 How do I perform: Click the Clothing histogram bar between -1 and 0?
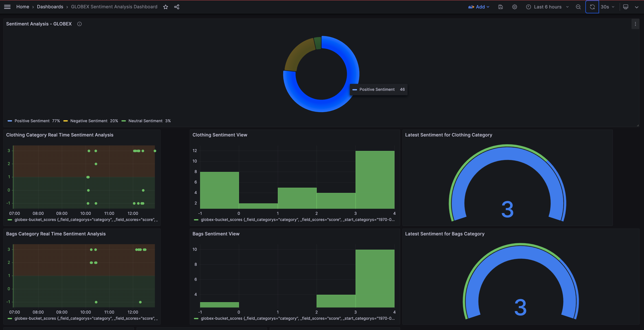pos(219,190)
